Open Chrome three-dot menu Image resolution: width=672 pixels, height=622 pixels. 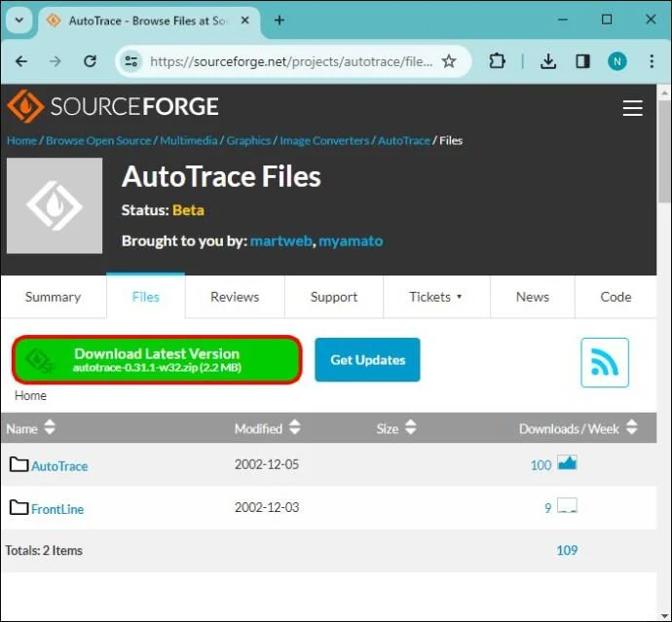[652, 61]
